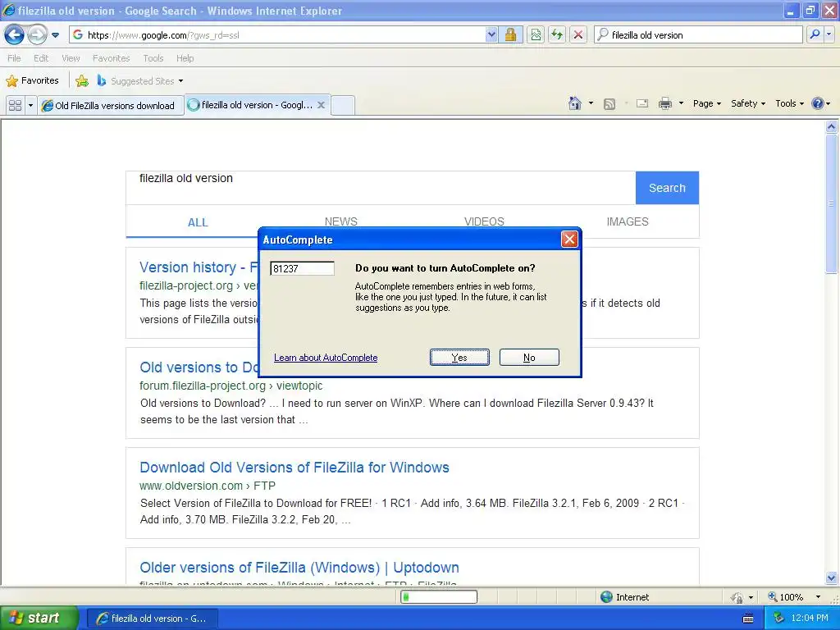Image resolution: width=840 pixels, height=630 pixels.
Task: Select the ALL results tab
Action: click(x=198, y=222)
